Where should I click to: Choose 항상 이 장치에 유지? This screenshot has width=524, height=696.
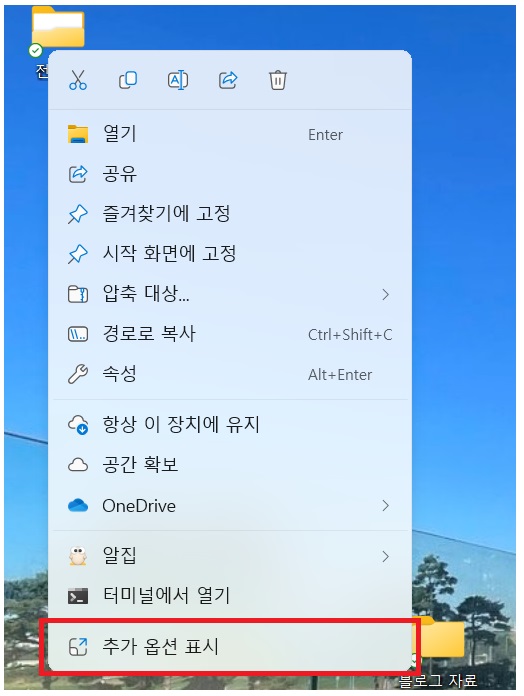click(x=230, y=424)
